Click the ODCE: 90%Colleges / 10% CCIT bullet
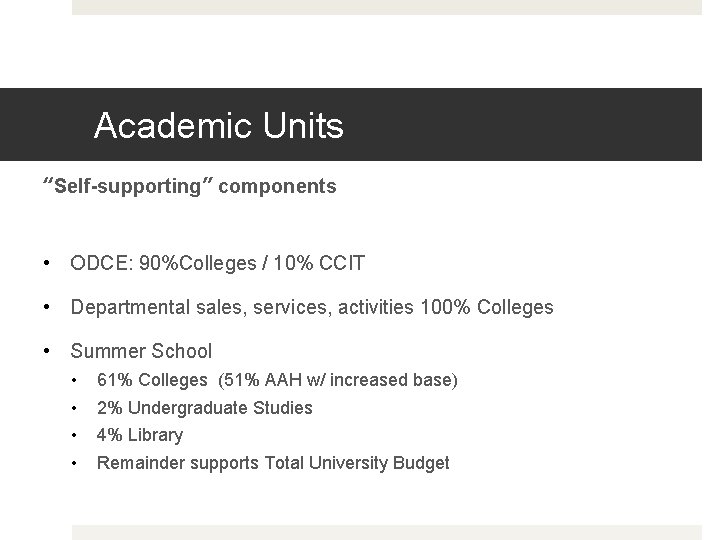720x540 pixels. pyautogui.click(x=217, y=263)
